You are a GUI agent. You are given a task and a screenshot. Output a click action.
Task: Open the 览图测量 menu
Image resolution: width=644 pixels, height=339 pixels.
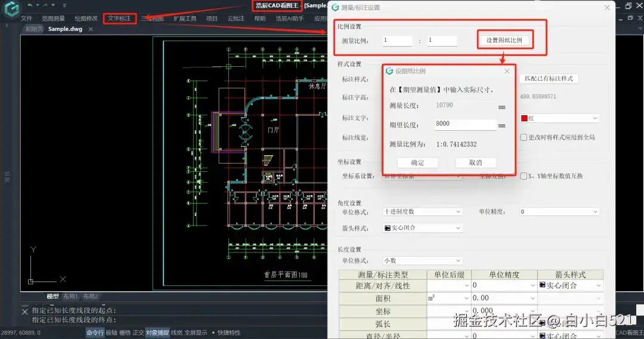(54, 19)
